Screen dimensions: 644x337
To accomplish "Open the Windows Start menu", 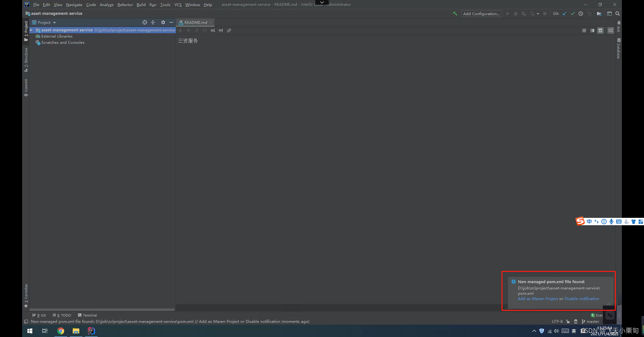I will [x=30, y=331].
